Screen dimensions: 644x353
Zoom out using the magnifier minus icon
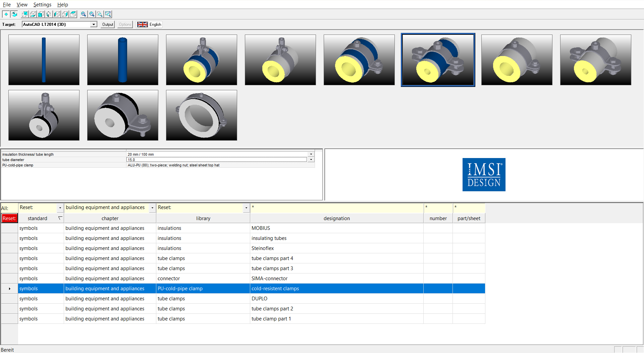[92, 14]
